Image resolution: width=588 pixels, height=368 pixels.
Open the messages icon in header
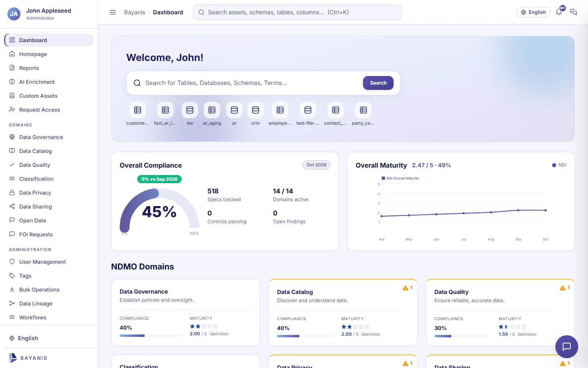(573, 12)
